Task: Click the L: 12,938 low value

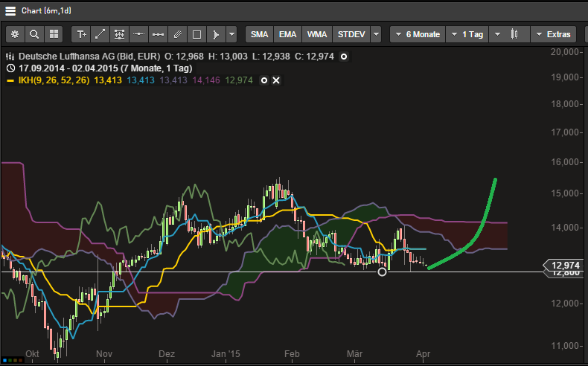Action: [x=271, y=57]
